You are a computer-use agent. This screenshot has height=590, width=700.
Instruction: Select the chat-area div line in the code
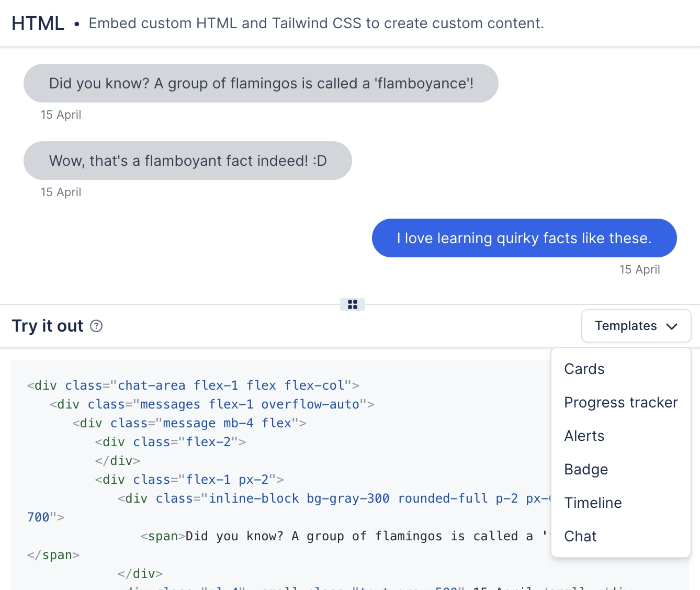coord(192,385)
